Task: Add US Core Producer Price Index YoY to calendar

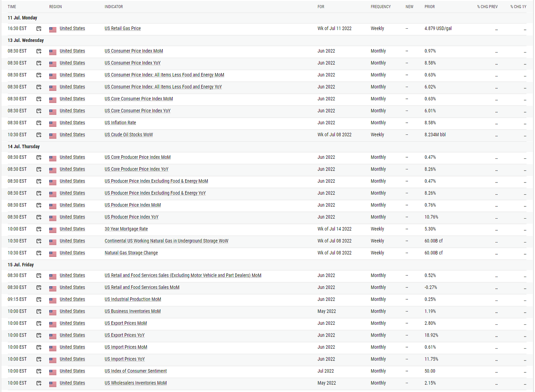Action: [39, 169]
